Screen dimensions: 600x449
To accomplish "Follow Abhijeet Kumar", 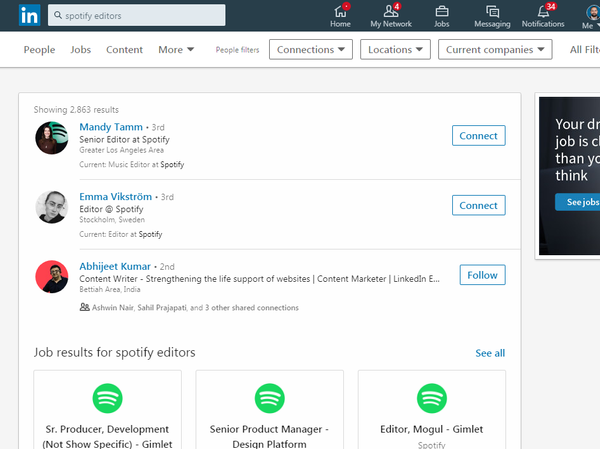I will coord(482,275).
